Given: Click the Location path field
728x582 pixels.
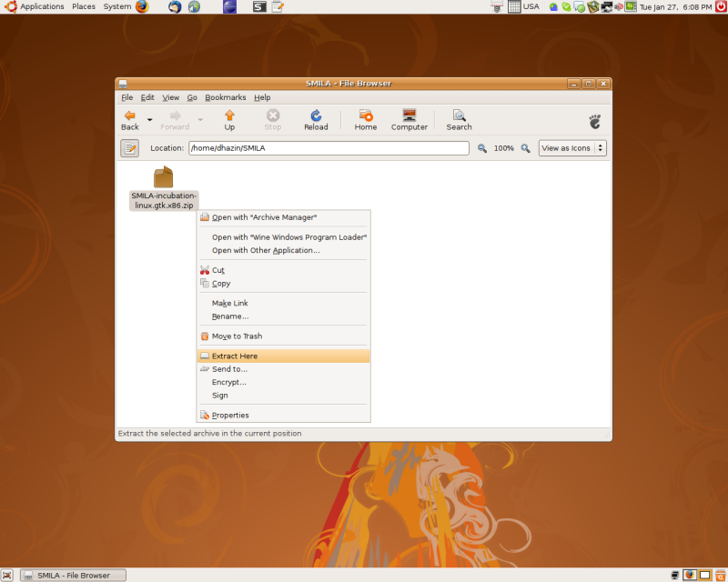Looking at the screenshot, I should coord(329,148).
